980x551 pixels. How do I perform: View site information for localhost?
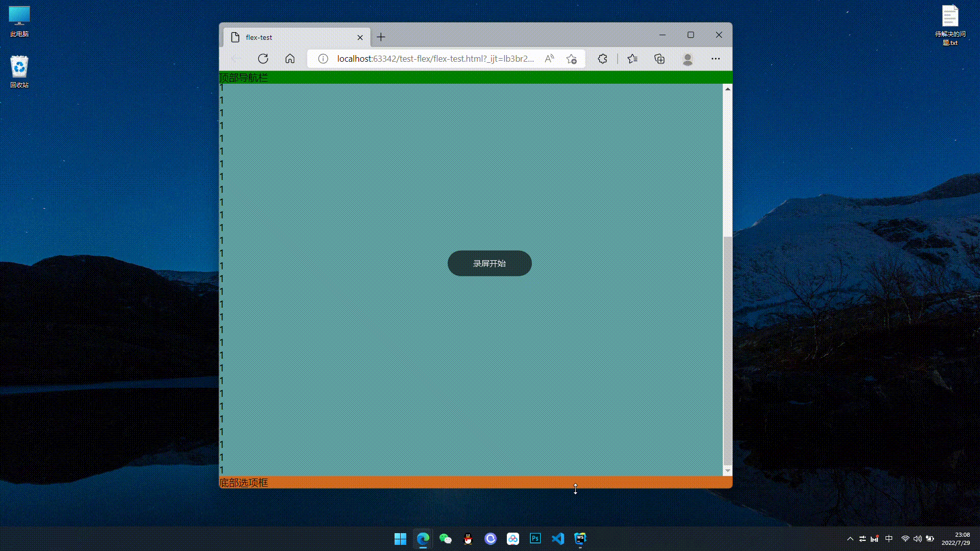pos(323,59)
